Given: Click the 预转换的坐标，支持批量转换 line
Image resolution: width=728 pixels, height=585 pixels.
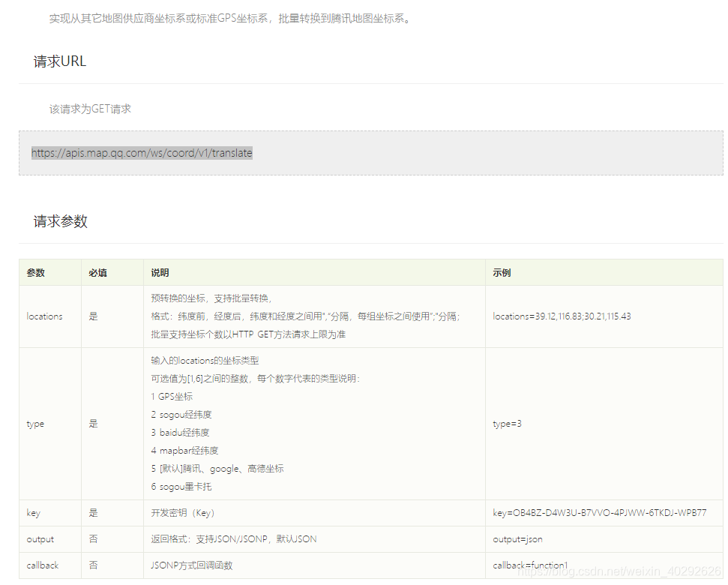Looking at the screenshot, I should 211,298.
